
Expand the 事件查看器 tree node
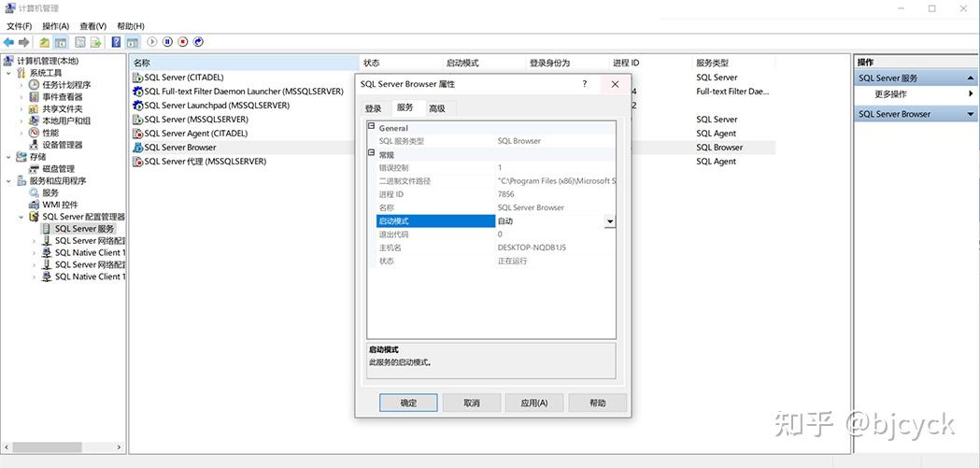point(21,97)
